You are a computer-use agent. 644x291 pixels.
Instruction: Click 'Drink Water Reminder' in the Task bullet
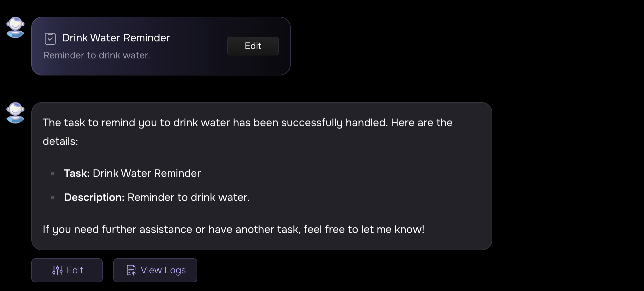147,174
